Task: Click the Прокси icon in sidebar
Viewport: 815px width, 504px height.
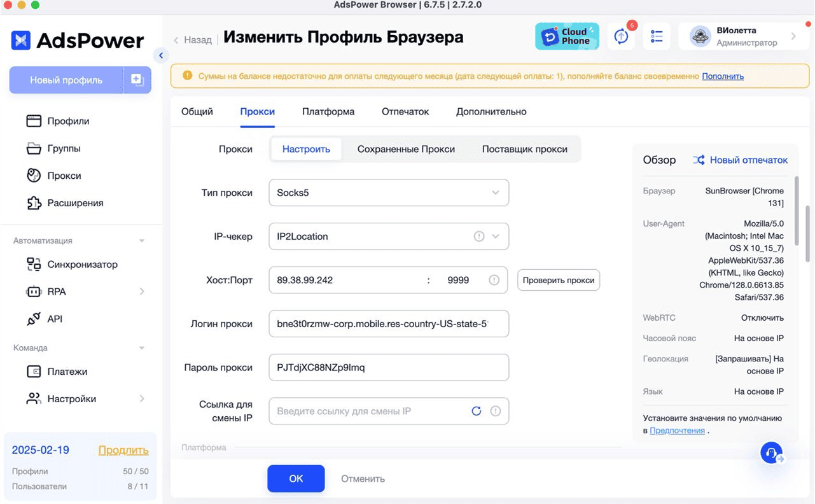Action: coord(34,176)
